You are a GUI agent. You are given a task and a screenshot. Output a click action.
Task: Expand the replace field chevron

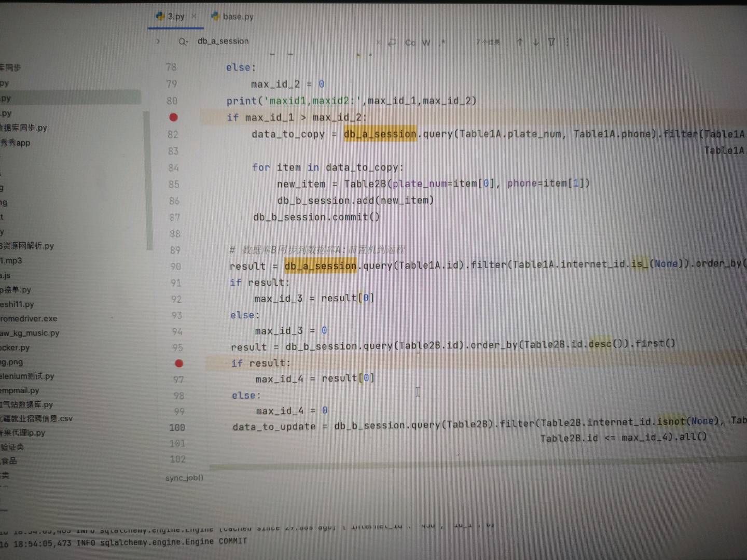click(x=158, y=41)
